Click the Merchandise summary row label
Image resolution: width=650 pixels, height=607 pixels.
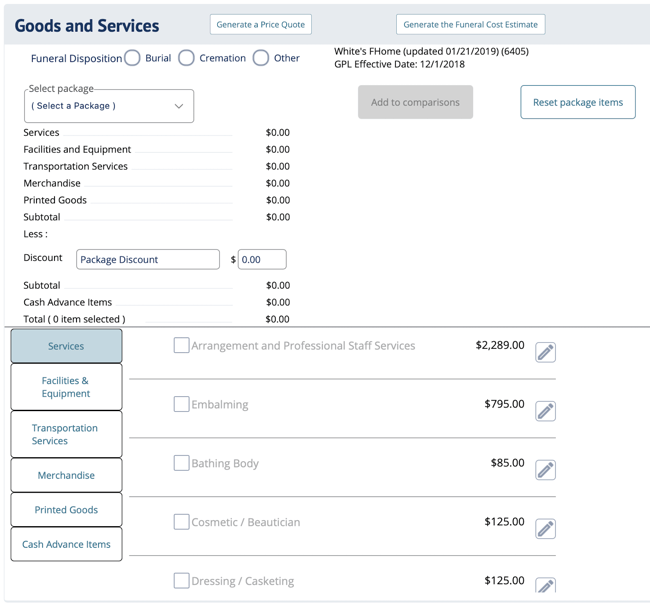[x=52, y=183]
